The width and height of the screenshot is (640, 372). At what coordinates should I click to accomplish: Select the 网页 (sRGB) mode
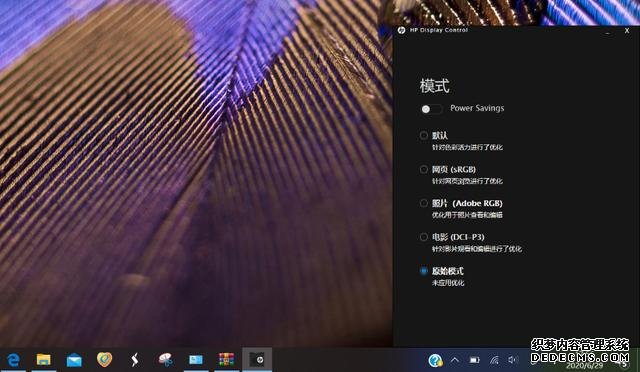pos(424,169)
